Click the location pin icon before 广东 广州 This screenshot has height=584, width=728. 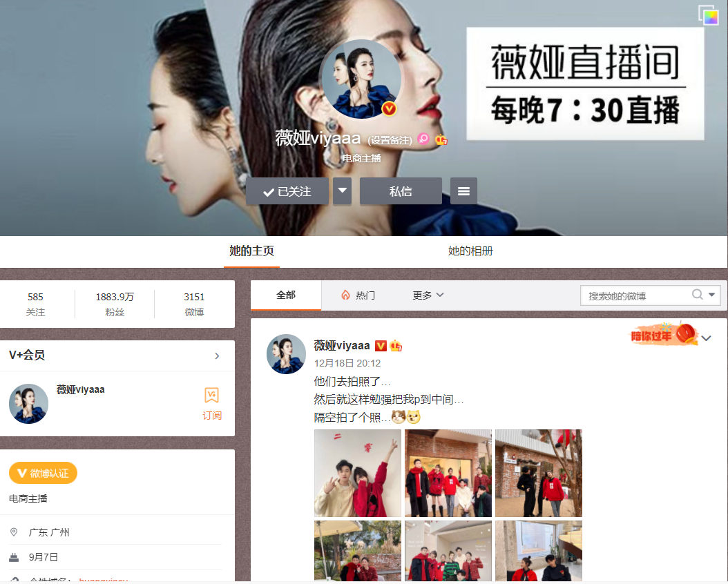(x=15, y=532)
